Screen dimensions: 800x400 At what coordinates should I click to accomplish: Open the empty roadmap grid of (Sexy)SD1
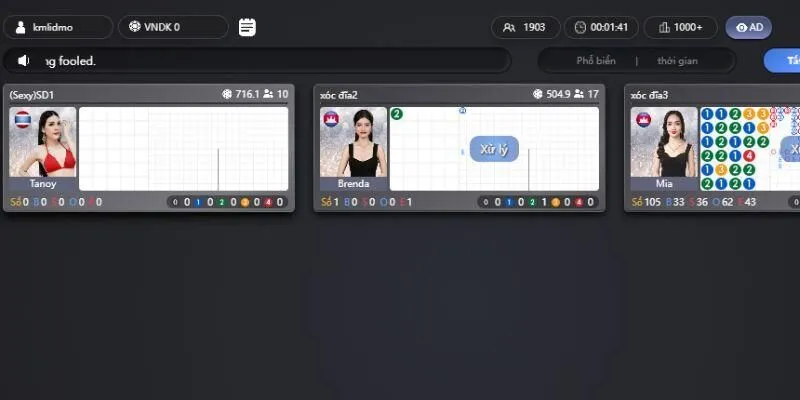184,148
